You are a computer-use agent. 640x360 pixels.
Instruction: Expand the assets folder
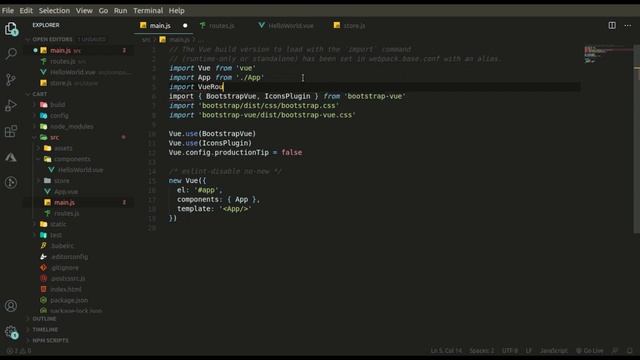click(63, 148)
